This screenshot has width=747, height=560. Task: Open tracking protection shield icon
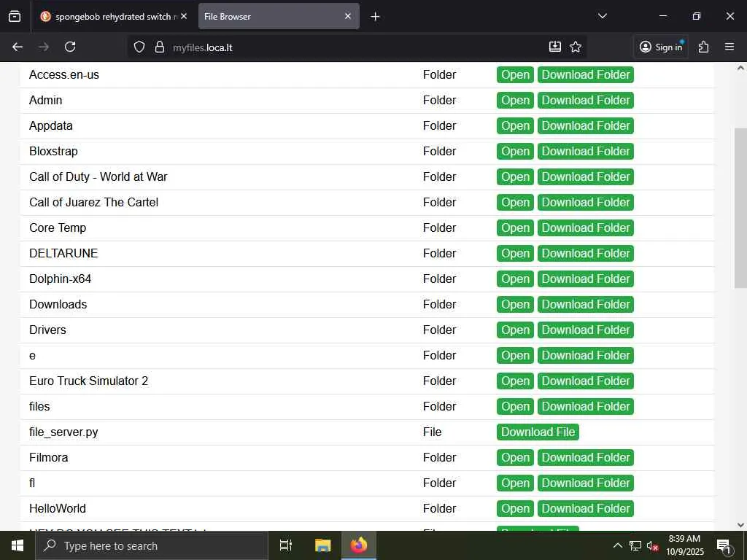(139, 47)
